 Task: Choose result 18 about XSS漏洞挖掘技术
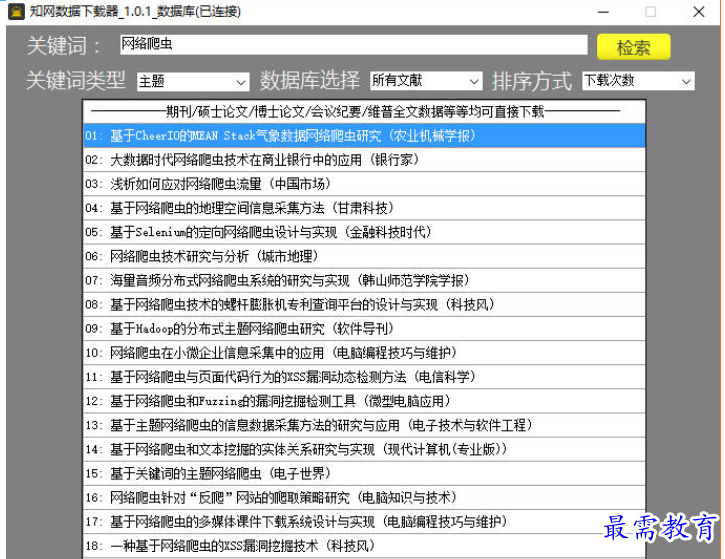(364, 546)
